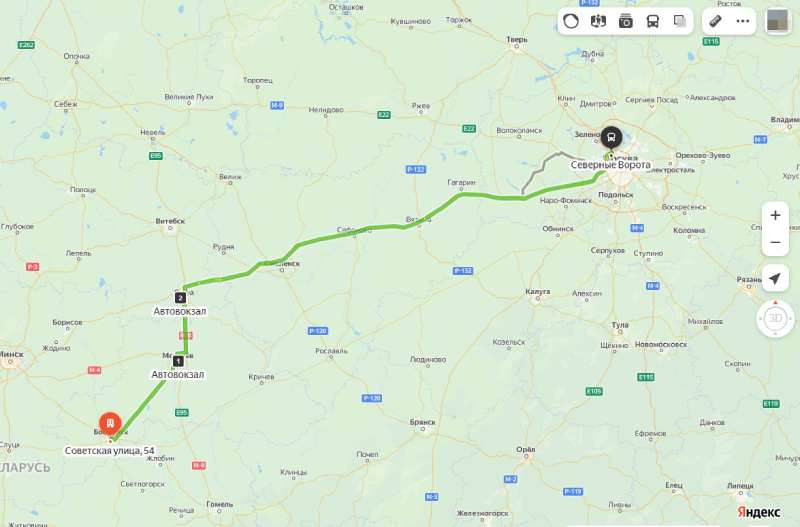
Task: Select the red destination pin marker
Action: [110, 424]
